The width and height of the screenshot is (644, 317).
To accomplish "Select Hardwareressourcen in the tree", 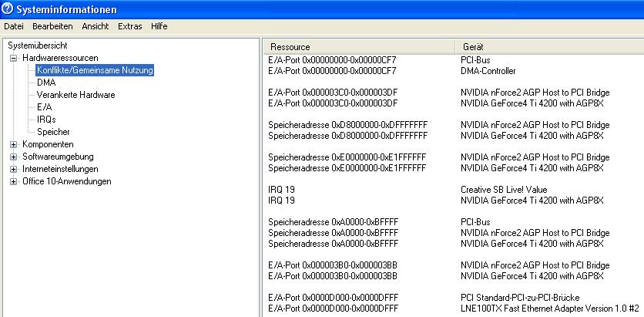I will tap(60, 58).
